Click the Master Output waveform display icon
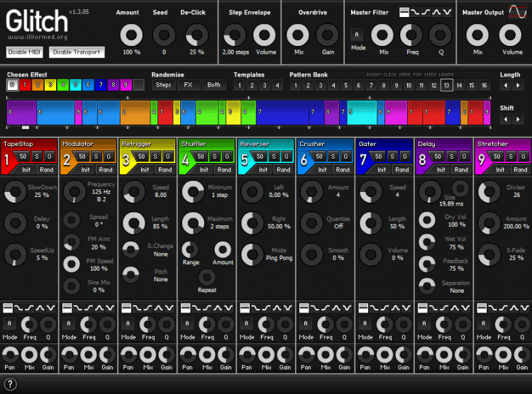The height and width of the screenshot is (394, 532). 517,12
